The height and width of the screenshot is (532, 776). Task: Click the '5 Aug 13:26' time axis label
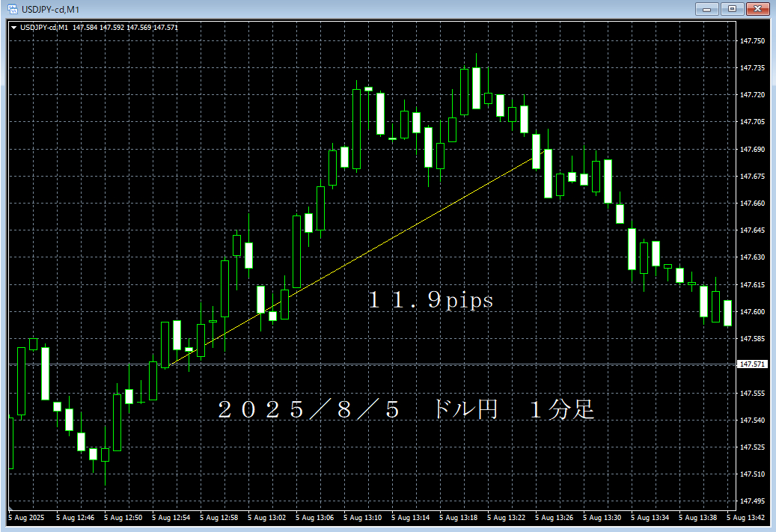[554, 518]
